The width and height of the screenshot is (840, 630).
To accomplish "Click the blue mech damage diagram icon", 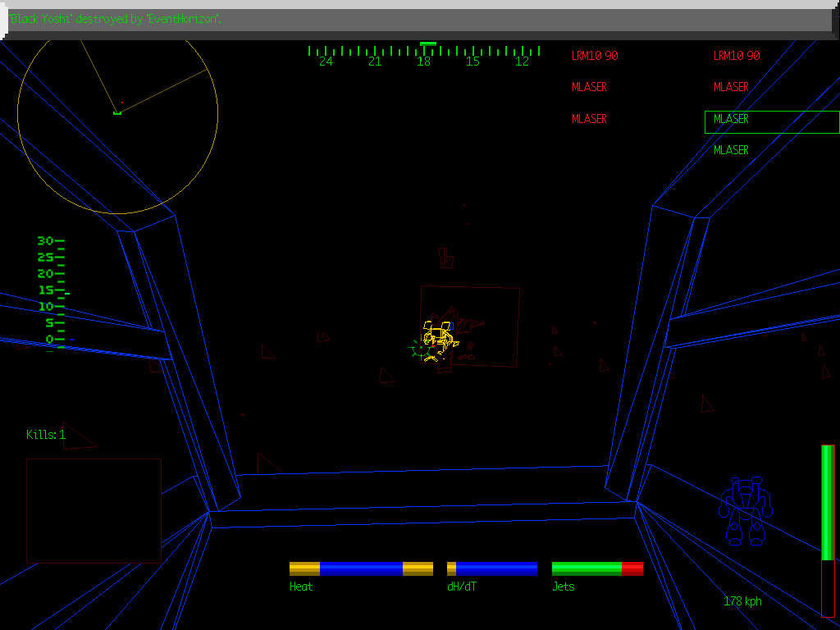I will tap(746, 512).
